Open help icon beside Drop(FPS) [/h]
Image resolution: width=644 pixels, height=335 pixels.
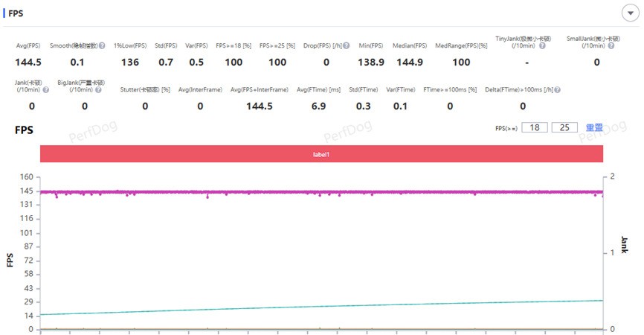tap(347, 45)
